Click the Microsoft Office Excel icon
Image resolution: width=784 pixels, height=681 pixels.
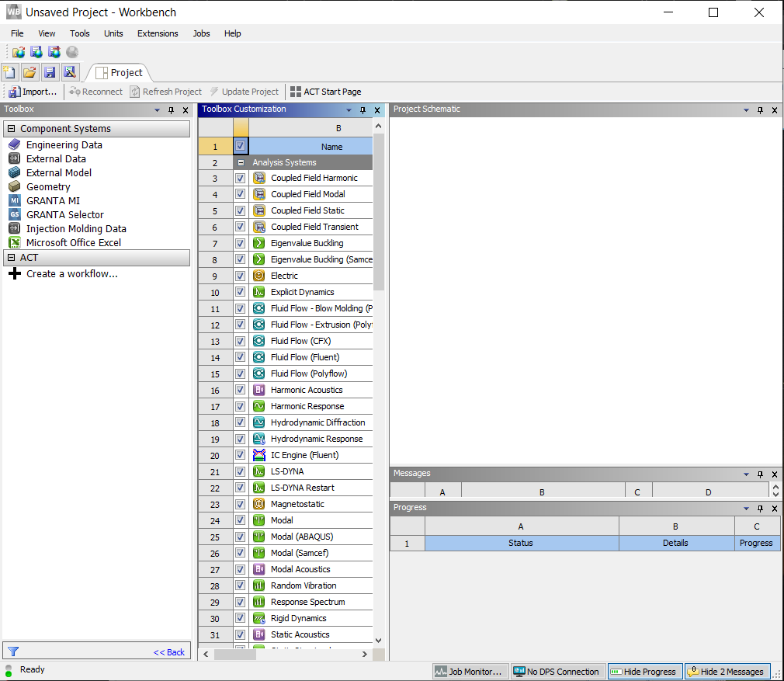14,243
